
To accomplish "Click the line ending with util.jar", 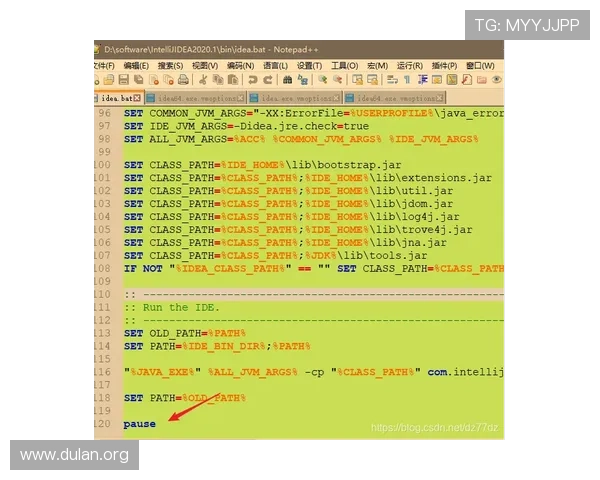I will tap(288, 191).
